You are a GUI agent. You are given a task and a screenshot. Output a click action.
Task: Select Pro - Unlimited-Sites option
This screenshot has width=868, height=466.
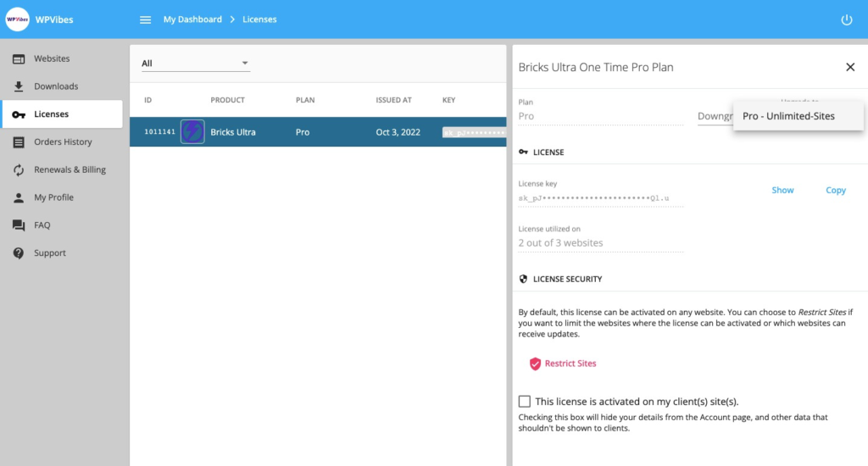pyautogui.click(x=798, y=116)
